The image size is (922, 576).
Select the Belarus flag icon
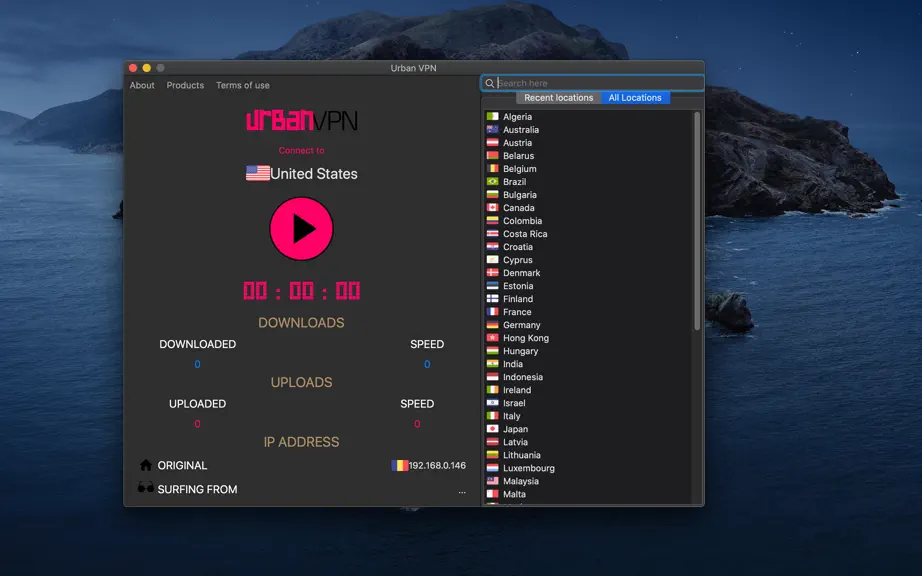pos(492,156)
